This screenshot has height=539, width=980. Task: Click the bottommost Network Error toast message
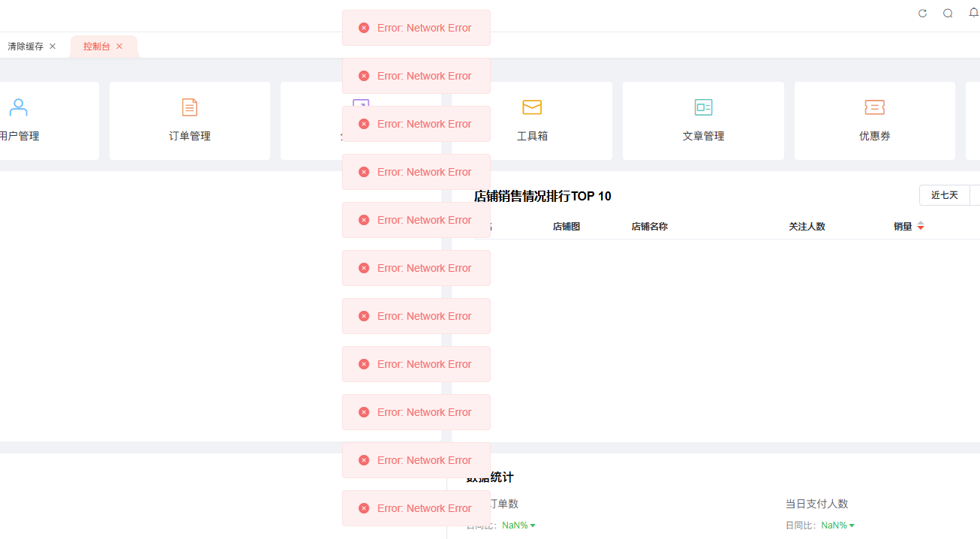[x=416, y=508]
